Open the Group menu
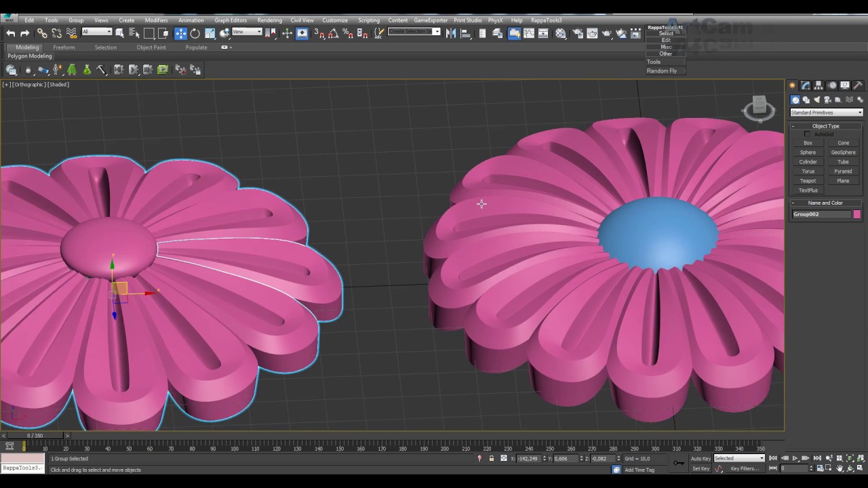This screenshot has width=868, height=488. (76, 20)
